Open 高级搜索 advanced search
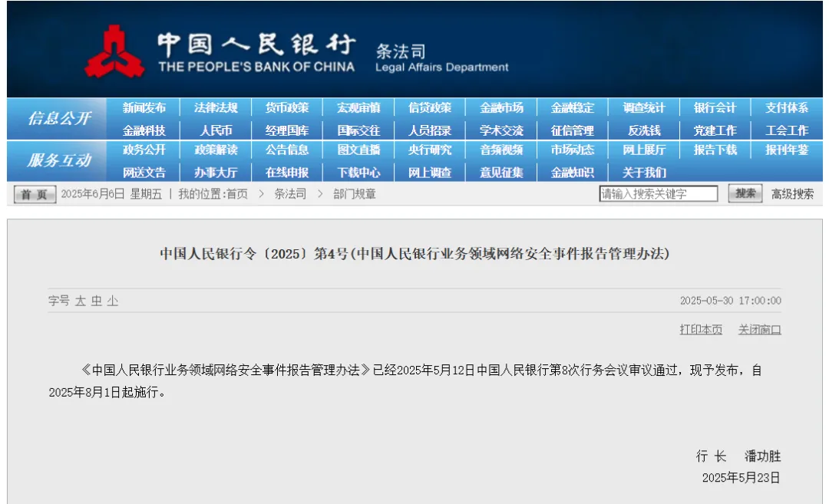829x504 pixels. pyautogui.click(x=792, y=194)
